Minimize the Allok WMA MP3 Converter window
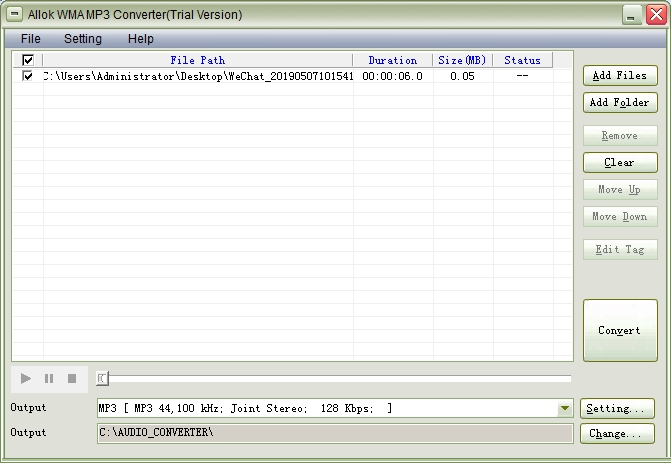The width and height of the screenshot is (671, 463). coord(632,15)
